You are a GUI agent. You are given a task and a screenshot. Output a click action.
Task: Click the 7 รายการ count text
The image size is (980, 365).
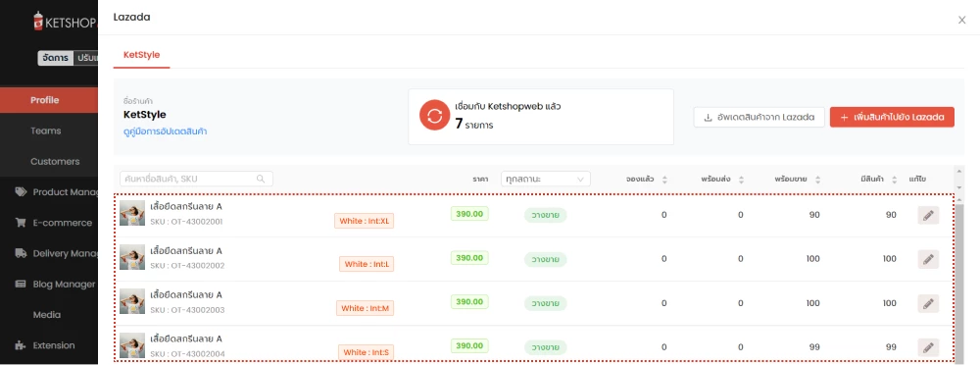(x=474, y=125)
